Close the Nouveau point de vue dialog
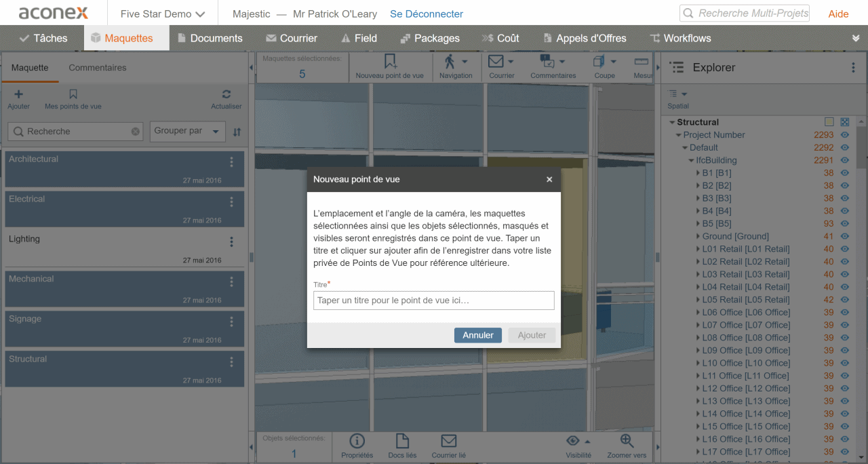This screenshot has width=868, height=464. (549, 180)
